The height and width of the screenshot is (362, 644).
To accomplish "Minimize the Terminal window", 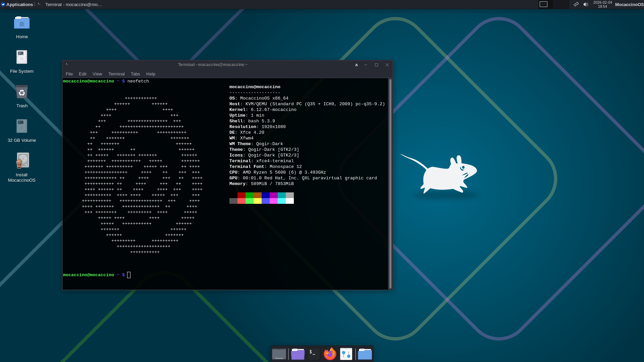I will [x=366, y=65].
